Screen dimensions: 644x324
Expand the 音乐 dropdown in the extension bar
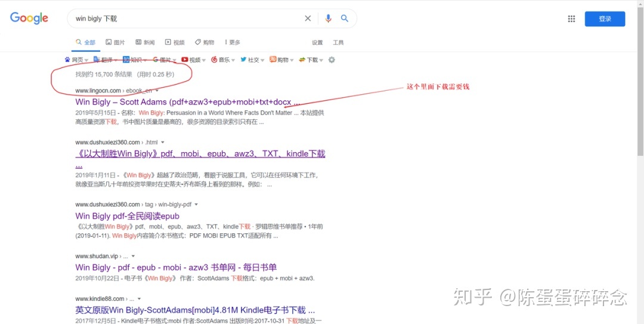tap(234, 60)
